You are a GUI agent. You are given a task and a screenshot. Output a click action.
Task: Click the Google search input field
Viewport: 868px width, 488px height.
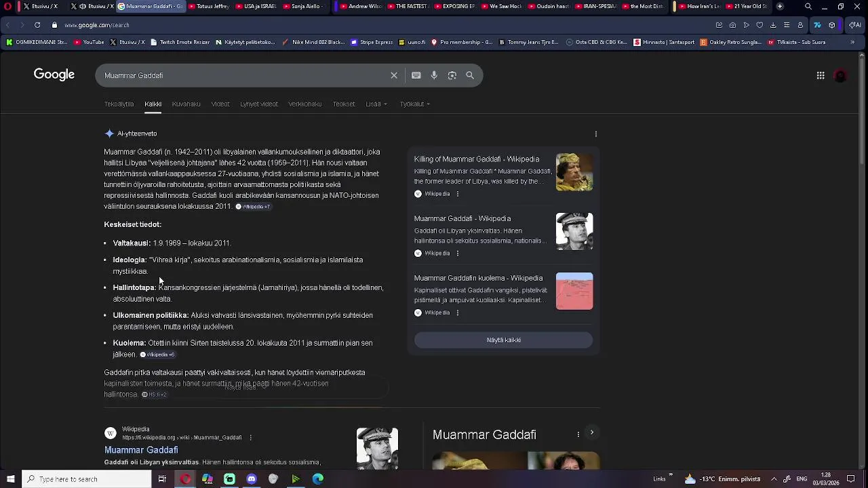[x=244, y=75]
